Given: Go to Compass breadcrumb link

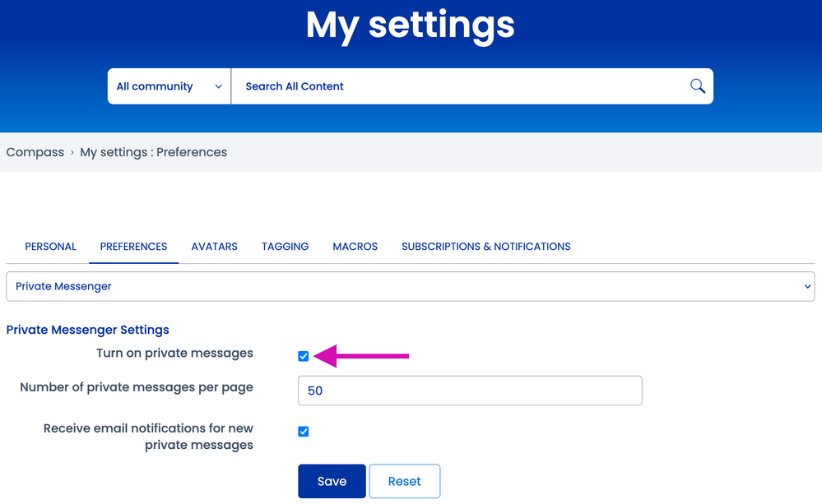Looking at the screenshot, I should tap(35, 152).
